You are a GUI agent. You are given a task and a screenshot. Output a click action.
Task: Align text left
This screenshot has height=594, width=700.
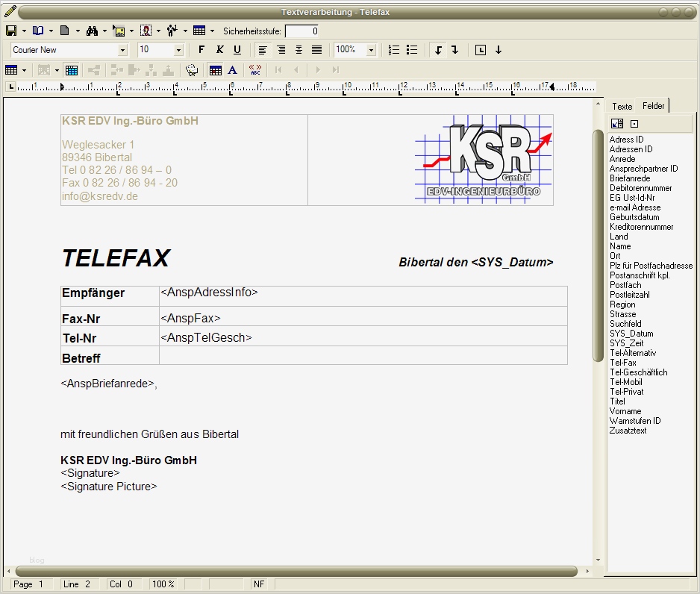[x=263, y=49]
